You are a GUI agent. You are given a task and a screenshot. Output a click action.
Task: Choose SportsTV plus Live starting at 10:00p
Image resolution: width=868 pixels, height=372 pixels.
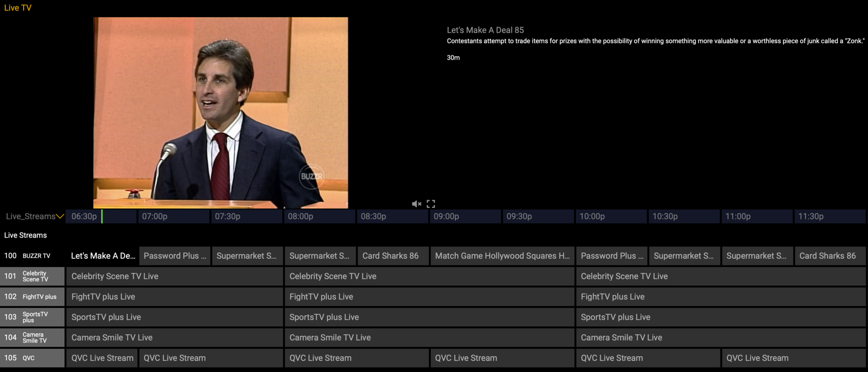click(x=721, y=317)
